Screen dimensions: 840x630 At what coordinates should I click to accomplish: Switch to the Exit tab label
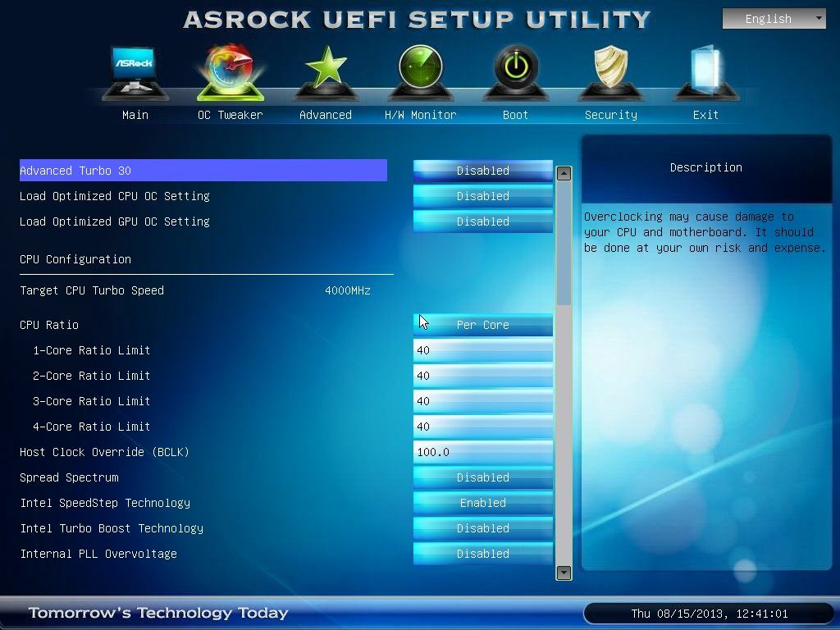tap(705, 115)
